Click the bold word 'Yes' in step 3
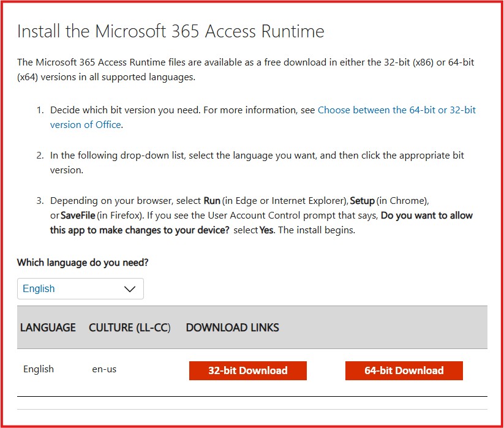Viewport: 504px width, 428px height. tap(266, 231)
